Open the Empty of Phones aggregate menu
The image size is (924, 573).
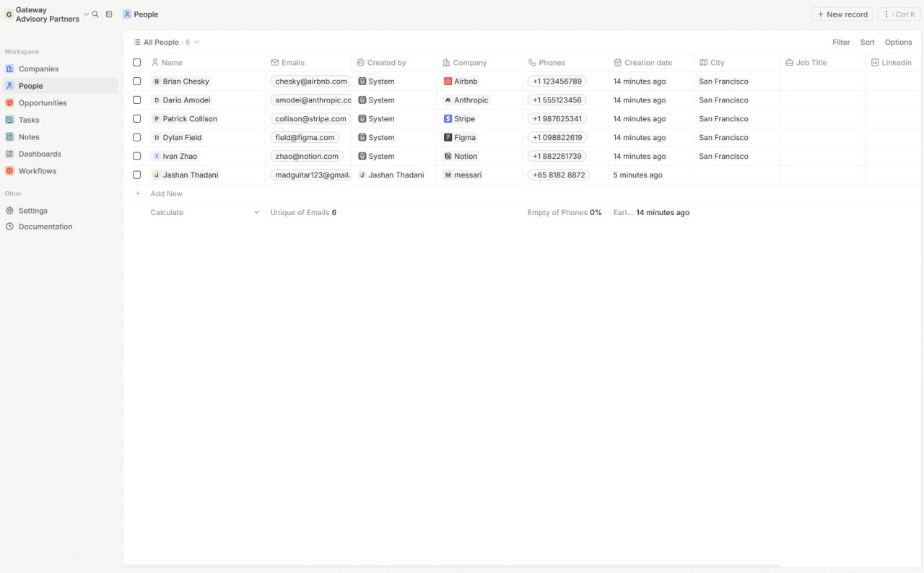pos(565,213)
